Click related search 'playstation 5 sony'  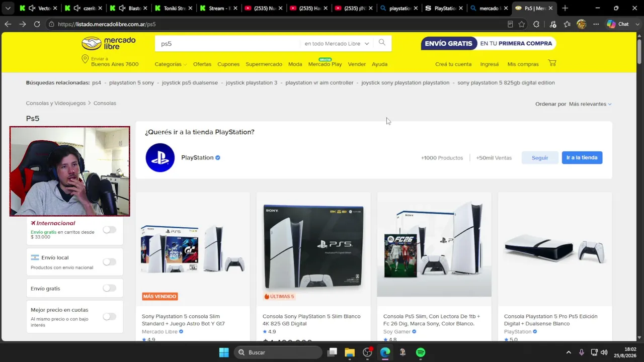[x=132, y=83]
